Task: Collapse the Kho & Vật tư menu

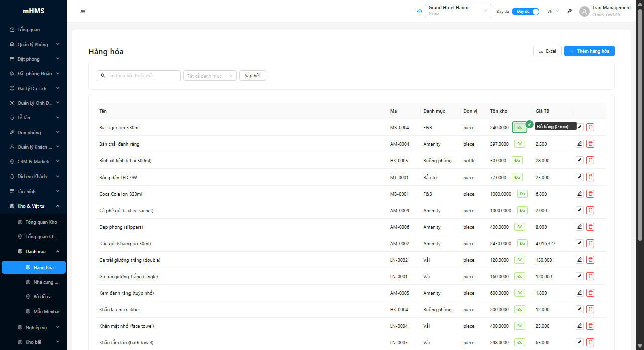Action: pos(33,206)
